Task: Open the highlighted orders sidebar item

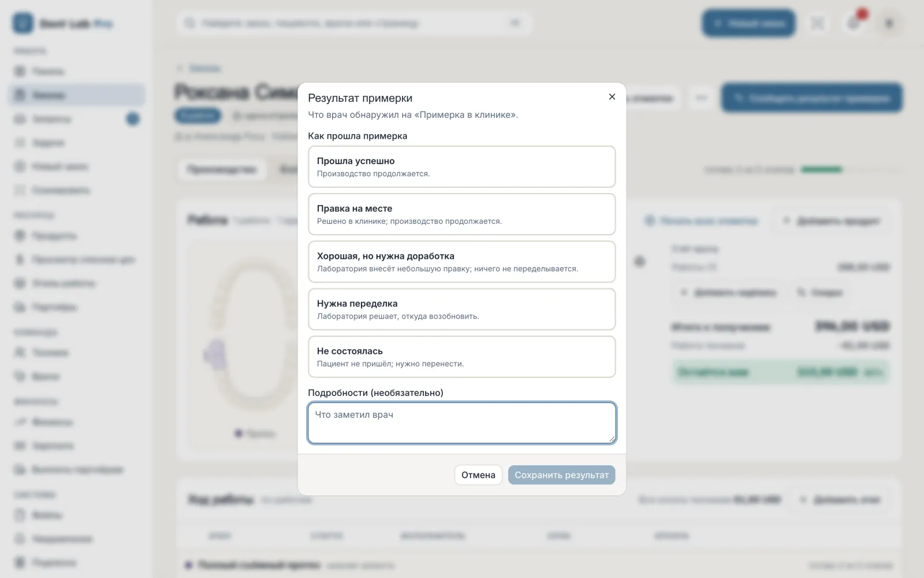Action: 77,95
